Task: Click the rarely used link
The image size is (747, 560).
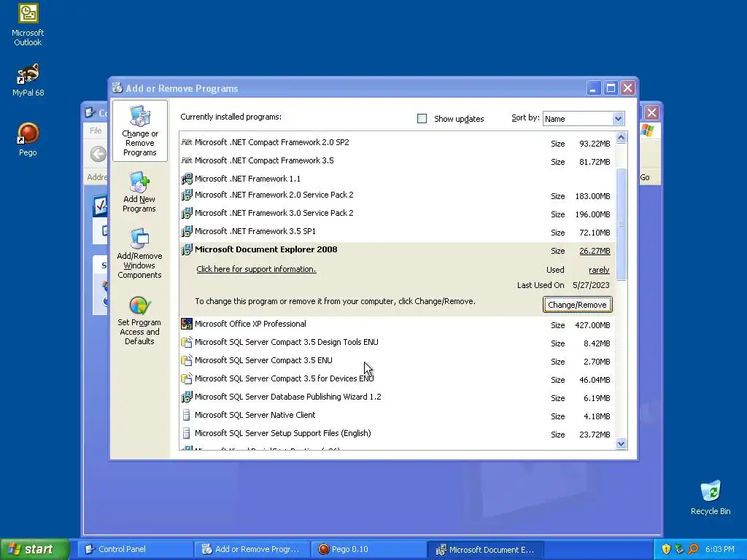Action: (599, 270)
